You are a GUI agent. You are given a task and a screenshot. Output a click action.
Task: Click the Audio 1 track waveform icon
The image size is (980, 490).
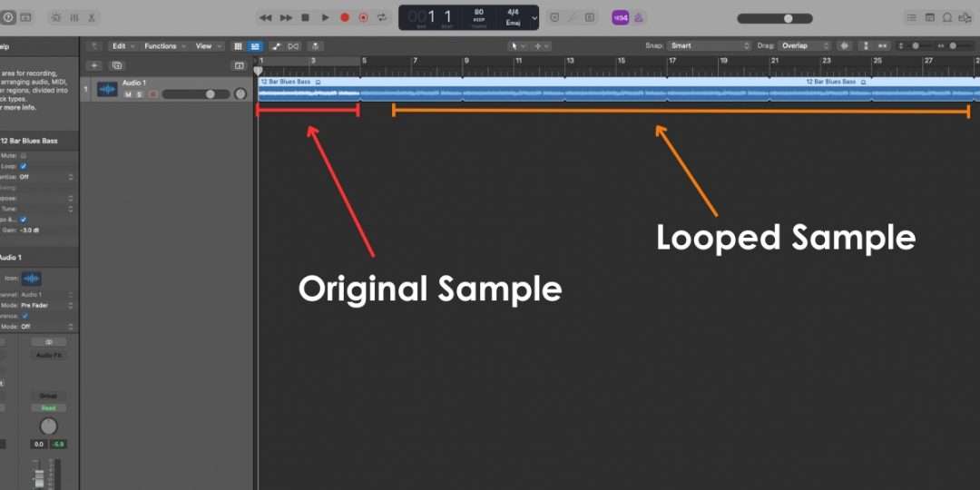pos(107,89)
